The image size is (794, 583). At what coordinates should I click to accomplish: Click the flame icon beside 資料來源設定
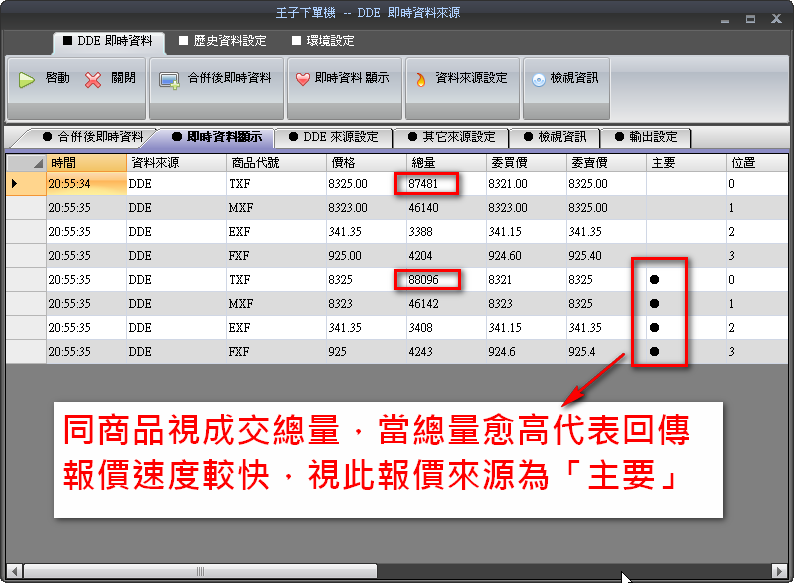(x=421, y=80)
